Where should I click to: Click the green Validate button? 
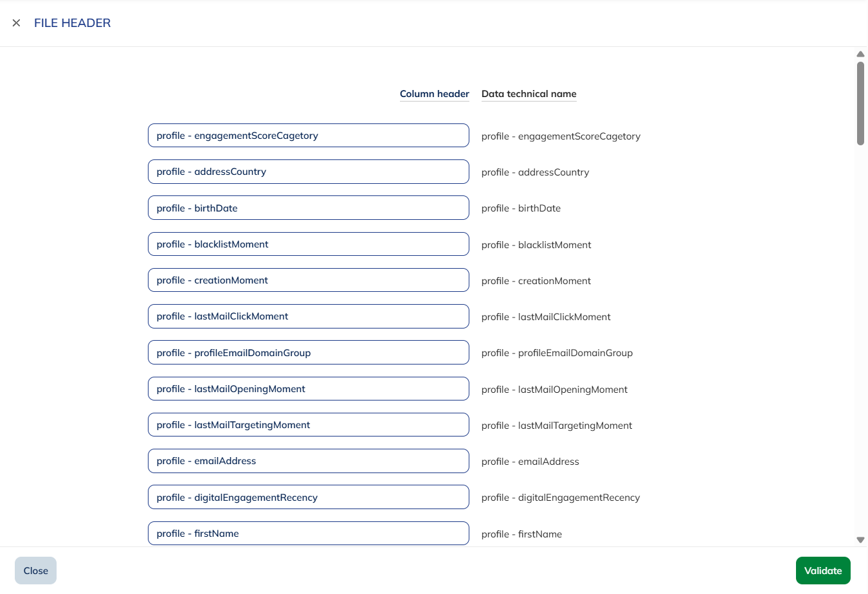(x=823, y=570)
